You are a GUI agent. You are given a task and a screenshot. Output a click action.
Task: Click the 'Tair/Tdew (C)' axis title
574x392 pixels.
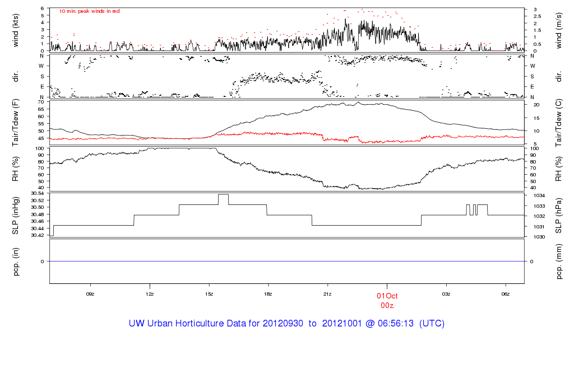(559, 123)
